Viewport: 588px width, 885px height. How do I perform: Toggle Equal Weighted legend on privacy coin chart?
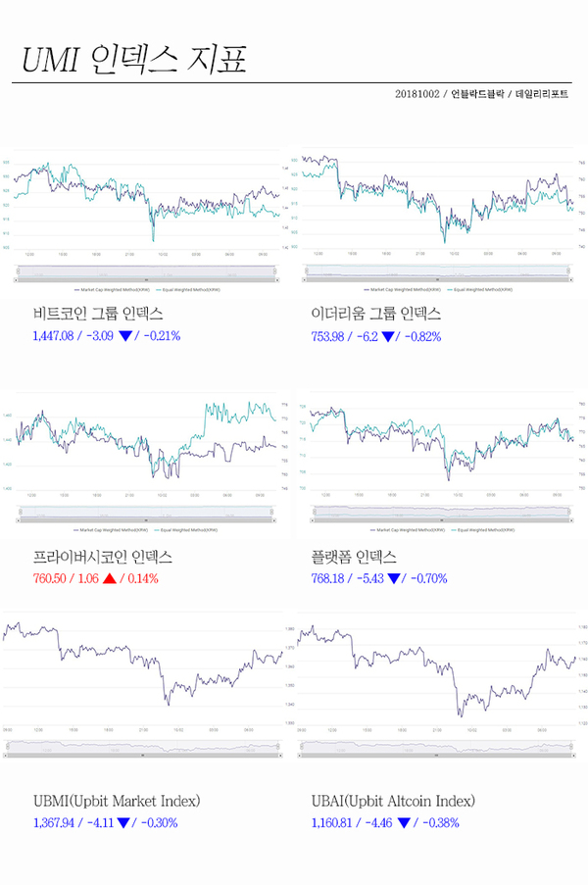(185, 530)
